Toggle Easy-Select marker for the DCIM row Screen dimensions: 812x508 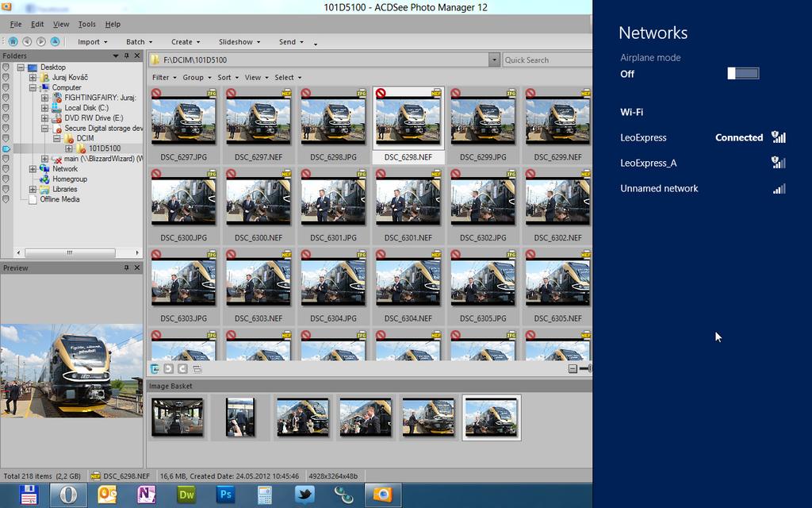[6, 138]
